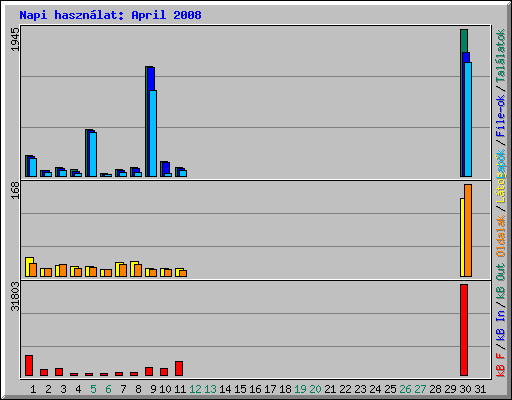The width and height of the screenshot is (512, 400).
Task: Select the day 15 label on the x-axis
Action: click(x=240, y=389)
